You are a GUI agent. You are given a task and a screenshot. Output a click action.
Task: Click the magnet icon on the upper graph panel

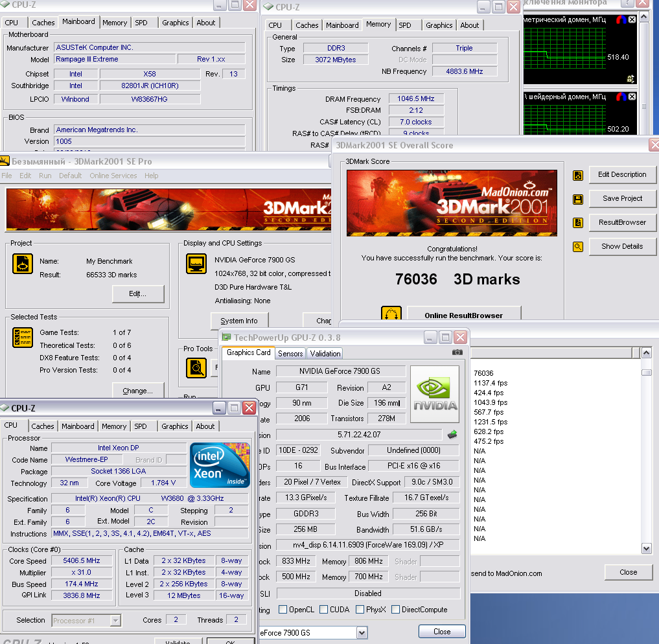(621, 19)
